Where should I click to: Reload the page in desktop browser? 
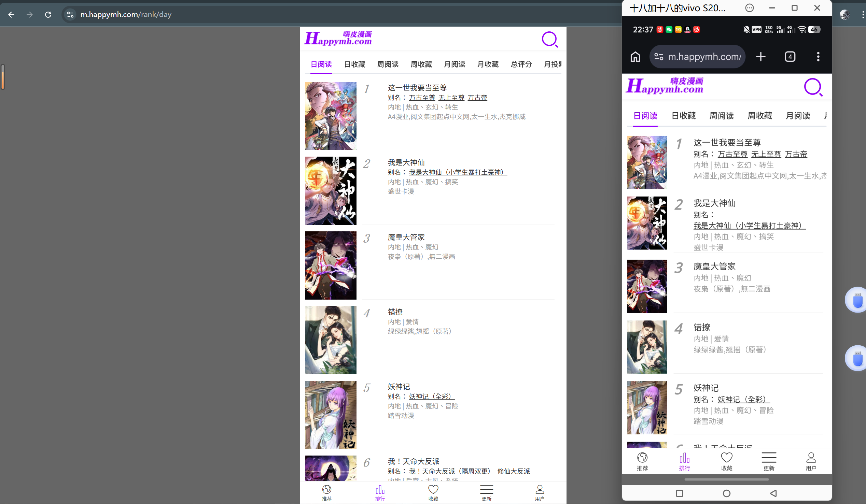click(48, 14)
